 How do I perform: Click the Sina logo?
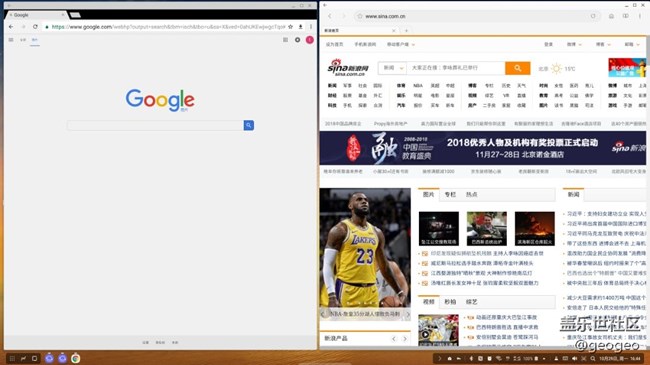(x=348, y=68)
